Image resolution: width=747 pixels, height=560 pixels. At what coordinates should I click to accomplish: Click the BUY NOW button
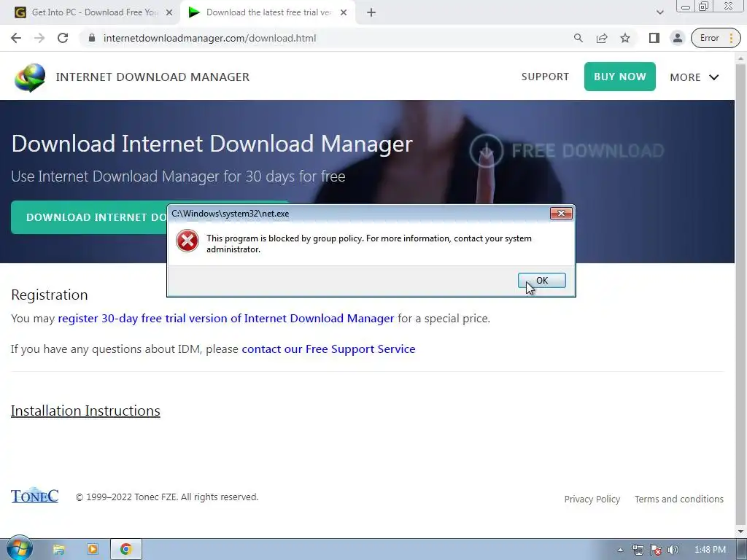pos(620,76)
